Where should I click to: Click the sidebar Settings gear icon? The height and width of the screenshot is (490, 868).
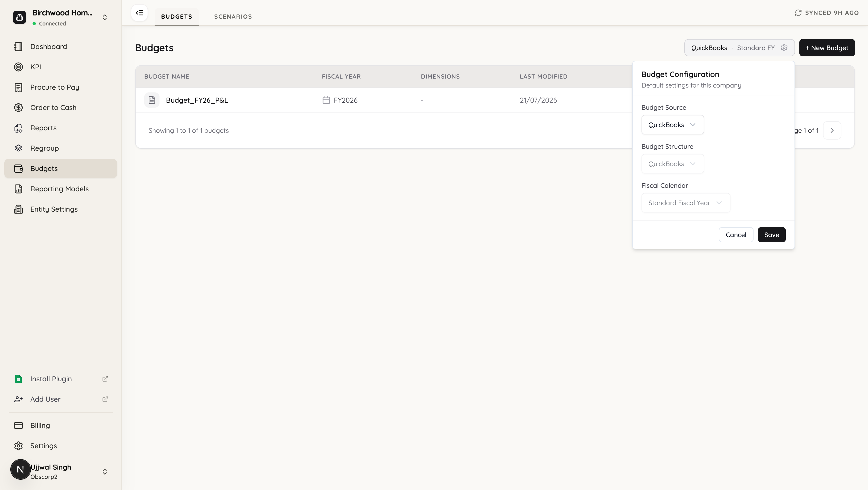[18, 446]
